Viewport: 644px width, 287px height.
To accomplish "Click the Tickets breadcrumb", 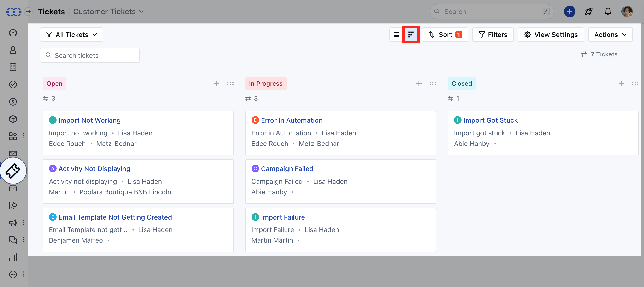I will [51, 12].
